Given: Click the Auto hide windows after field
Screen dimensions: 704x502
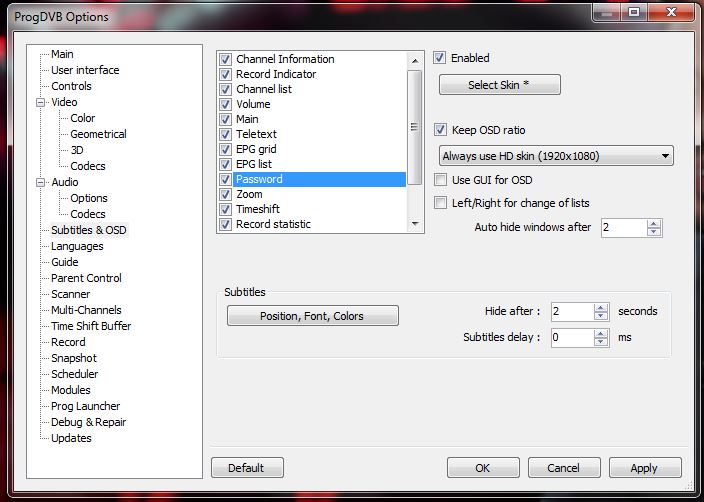Looking at the screenshot, I should coord(625,228).
